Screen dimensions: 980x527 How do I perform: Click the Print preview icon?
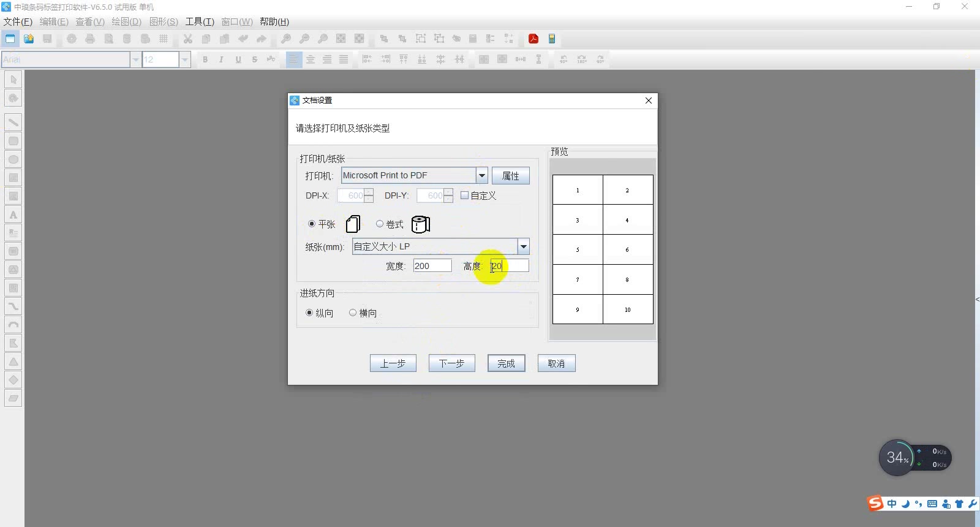pyautogui.click(x=108, y=39)
